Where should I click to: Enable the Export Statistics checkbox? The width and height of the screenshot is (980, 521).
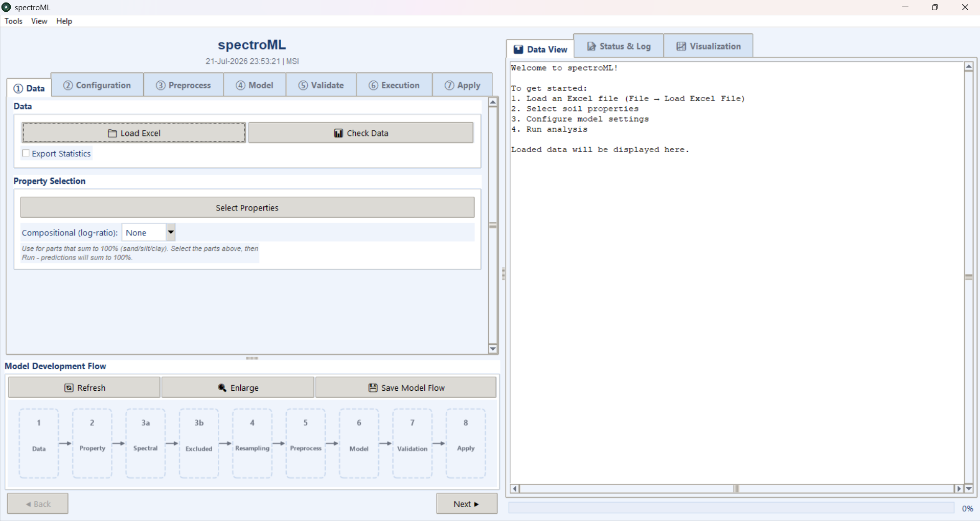26,153
